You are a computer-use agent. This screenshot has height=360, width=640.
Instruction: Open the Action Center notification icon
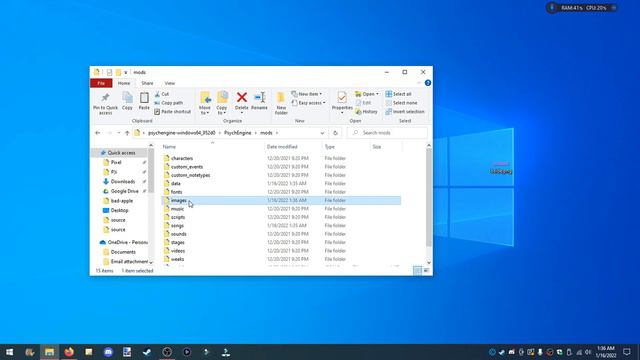tap(627, 352)
